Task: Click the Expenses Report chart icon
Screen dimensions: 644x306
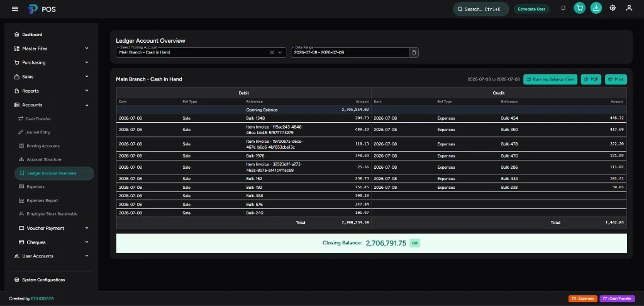Action: click(22, 200)
